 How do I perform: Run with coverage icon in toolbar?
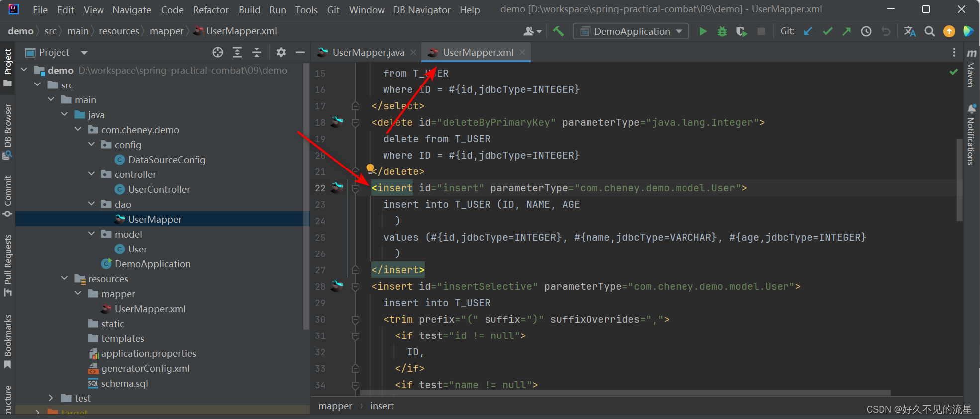(x=742, y=31)
